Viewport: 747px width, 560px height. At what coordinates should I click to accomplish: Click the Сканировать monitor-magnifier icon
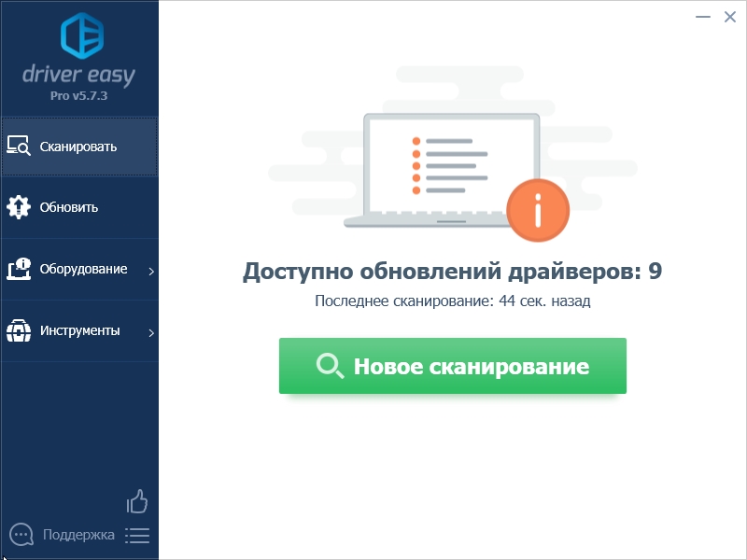19,147
